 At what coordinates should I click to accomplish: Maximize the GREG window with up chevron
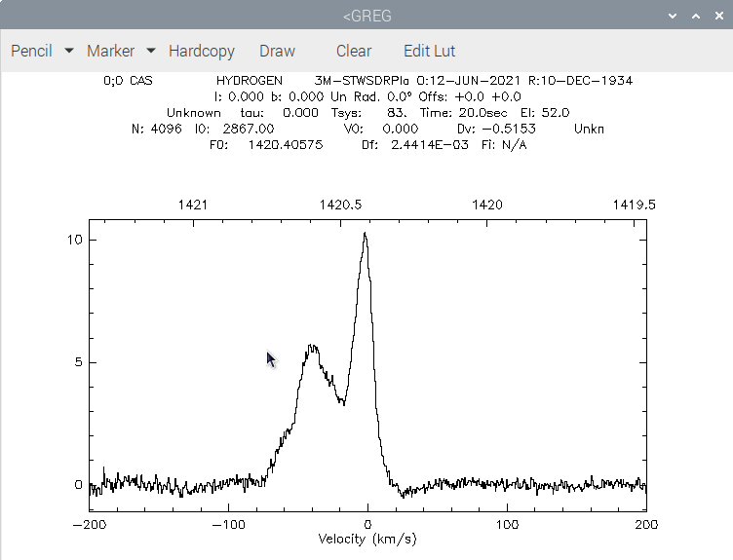point(696,16)
